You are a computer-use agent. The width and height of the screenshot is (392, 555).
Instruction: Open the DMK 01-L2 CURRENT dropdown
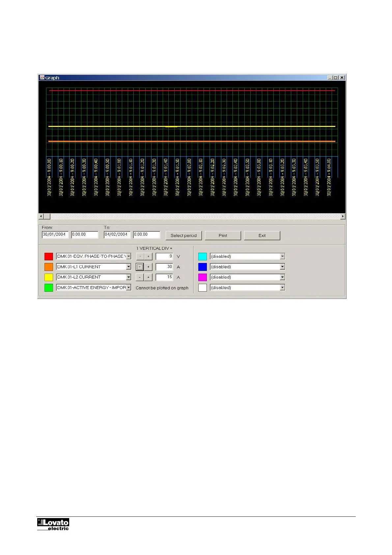pos(128,277)
